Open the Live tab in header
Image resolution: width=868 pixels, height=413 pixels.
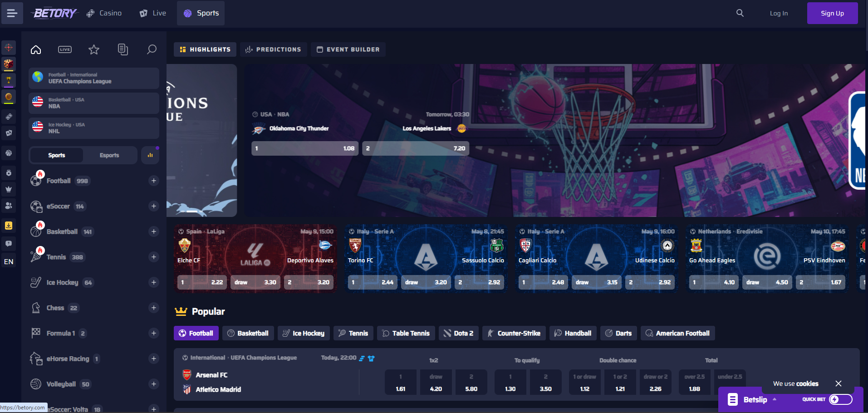tap(153, 13)
